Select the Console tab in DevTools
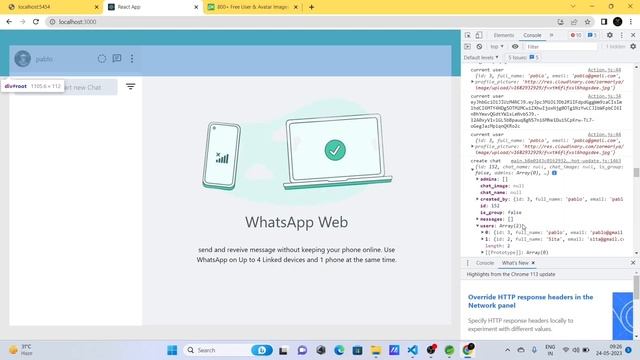Viewport: 640px width, 360px height. (x=532, y=36)
